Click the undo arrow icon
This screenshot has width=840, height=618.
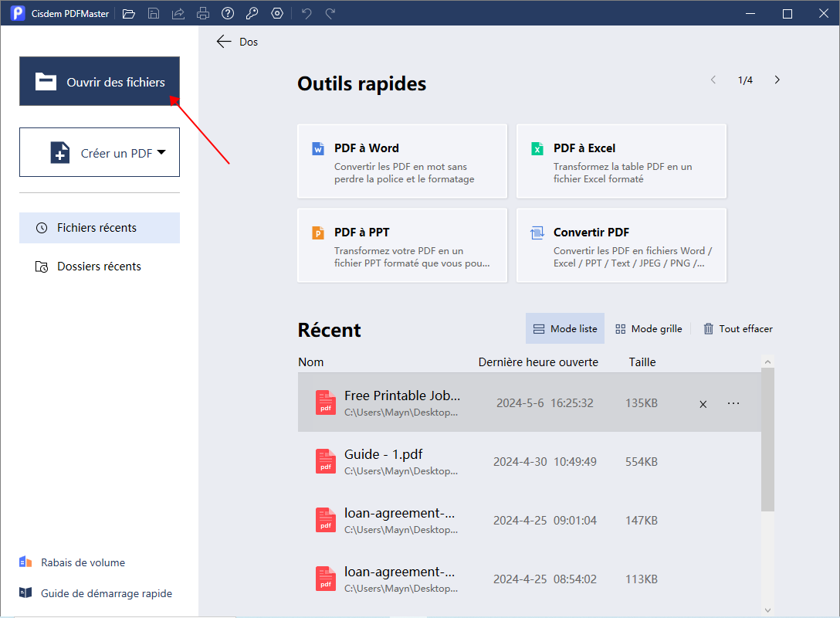(x=307, y=13)
